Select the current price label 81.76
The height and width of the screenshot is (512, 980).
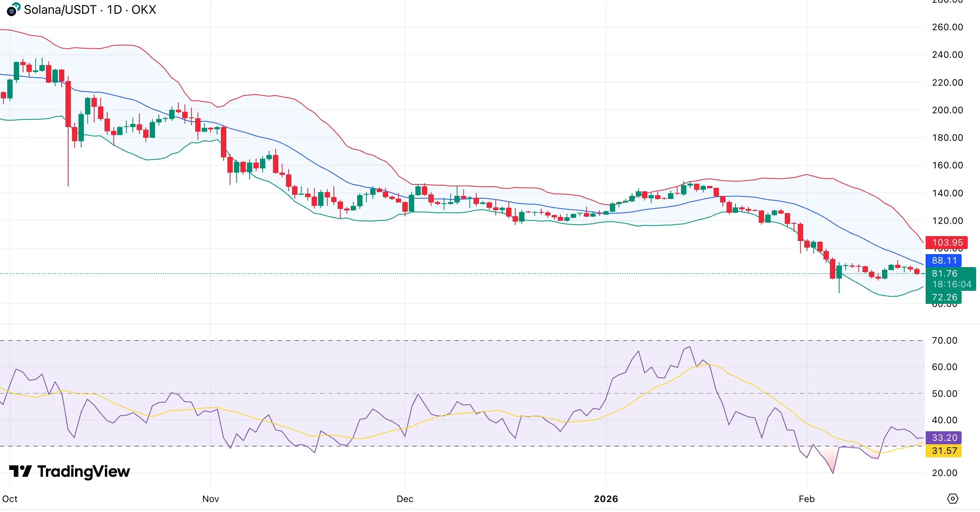tap(944, 273)
